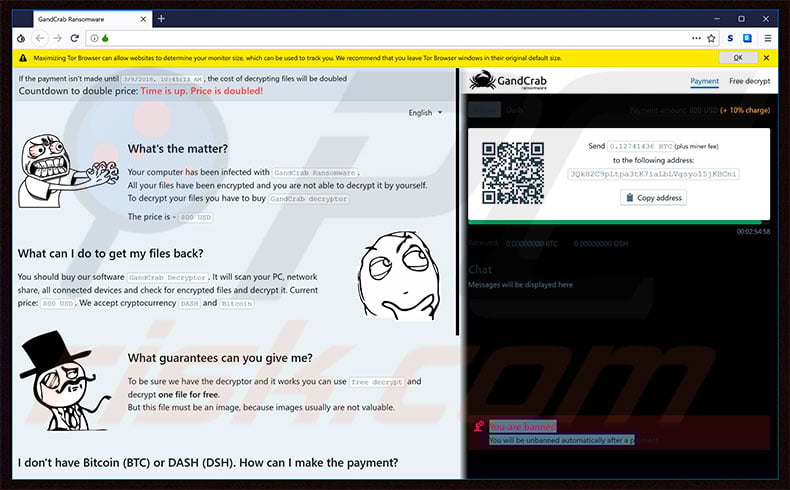Click the clipboard icon in Copy address
The image size is (790, 490).
[x=629, y=197]
